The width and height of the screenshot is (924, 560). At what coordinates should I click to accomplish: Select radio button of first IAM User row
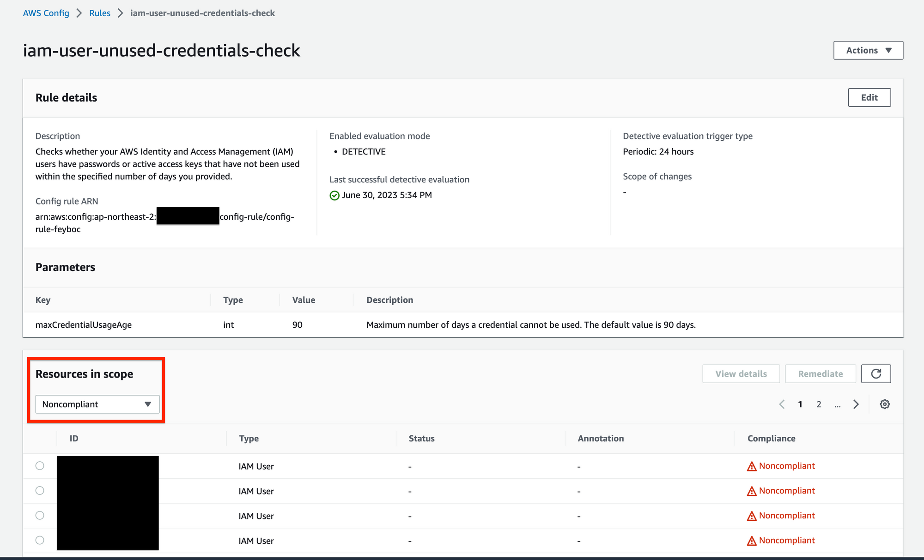click(x=40, y=466)
